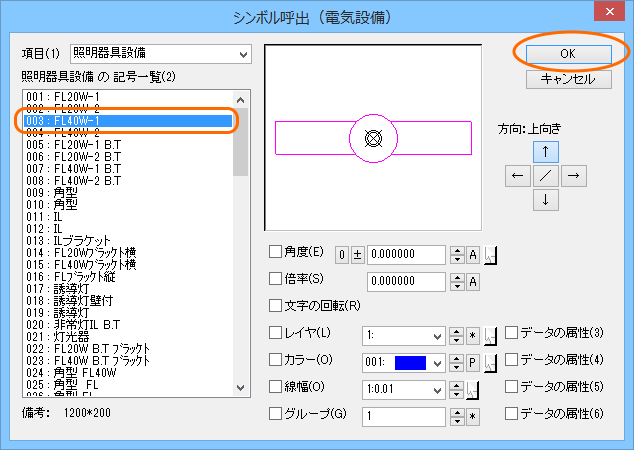The height and width of the screenshot is (450, 634).
Task: Click the left direction arrow button
Action: pyautogui.click(x=517, y=176)
